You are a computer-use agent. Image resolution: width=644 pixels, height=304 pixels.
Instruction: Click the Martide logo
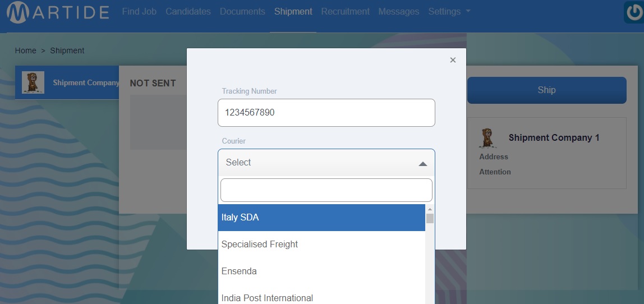click(x=58, y=12)
